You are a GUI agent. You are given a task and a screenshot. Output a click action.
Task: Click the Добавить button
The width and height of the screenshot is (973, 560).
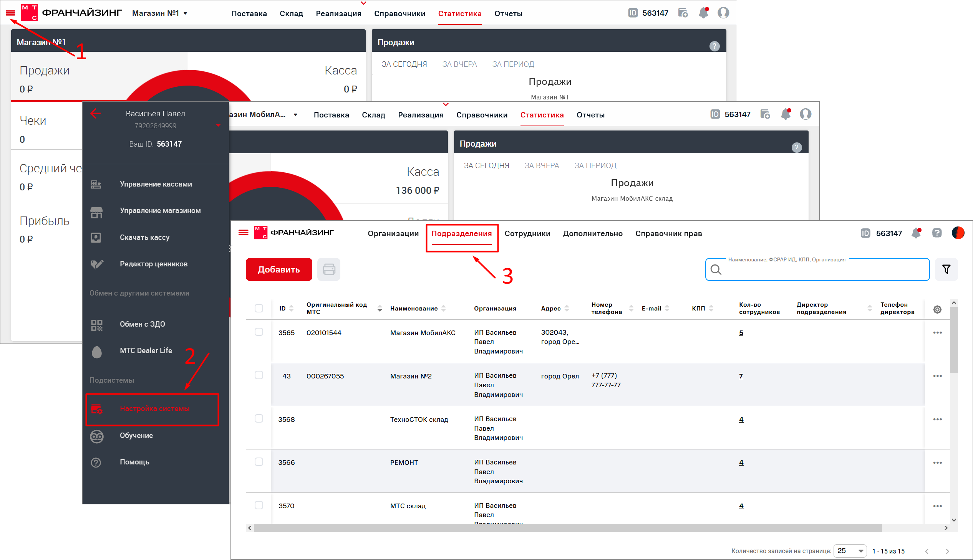[278, 269]
